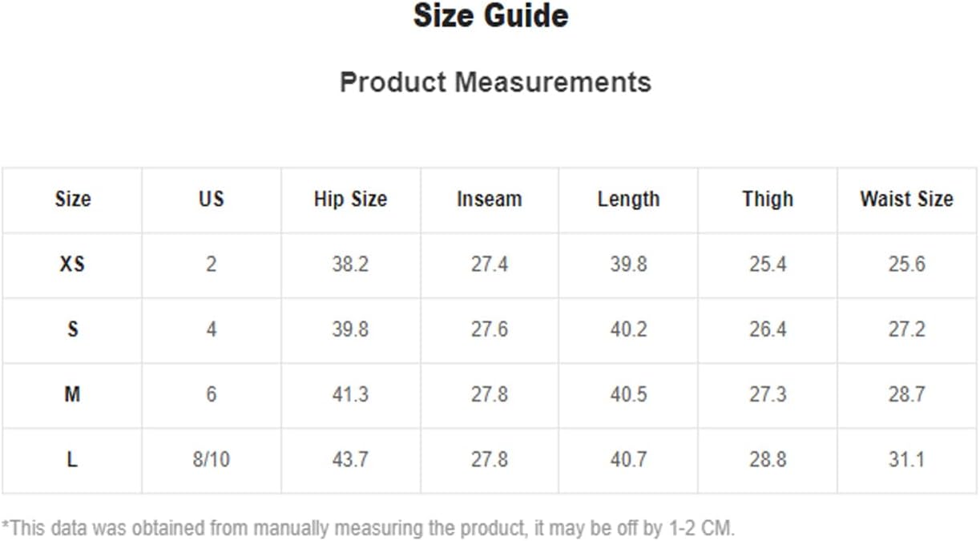Select the Product Measurements subtitle
Viewport: 980px width, 541px height.
click(495, 82)
